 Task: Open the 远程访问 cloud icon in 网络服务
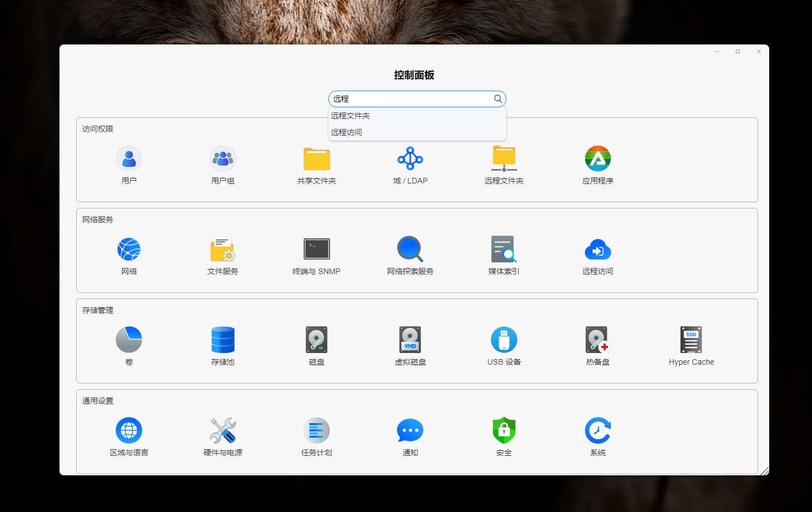(598, 249)
